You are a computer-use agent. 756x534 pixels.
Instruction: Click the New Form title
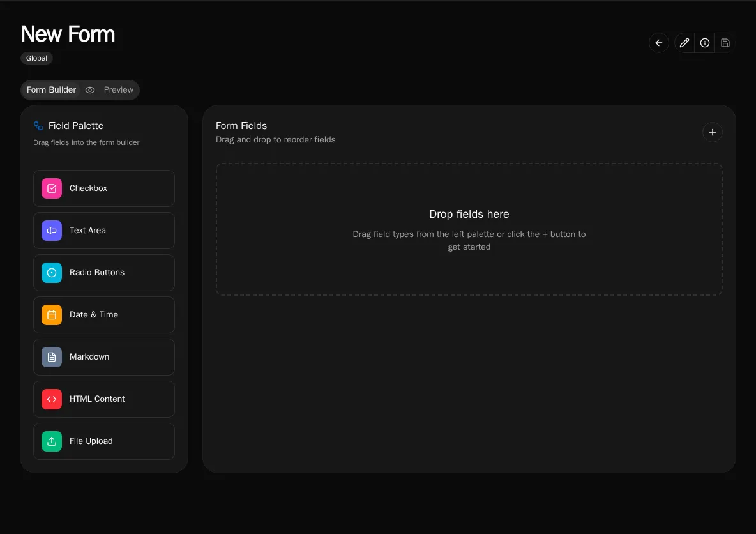pyautogui.click(x=68, y=34)
